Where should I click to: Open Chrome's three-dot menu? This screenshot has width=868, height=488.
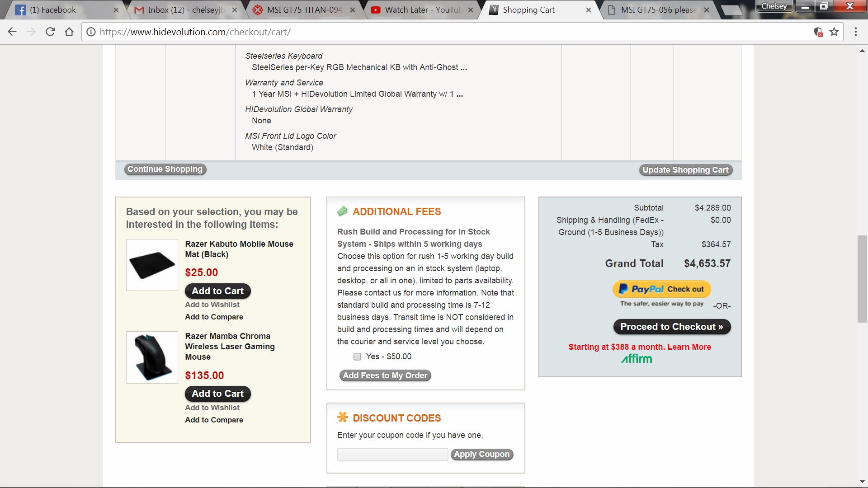855,32
